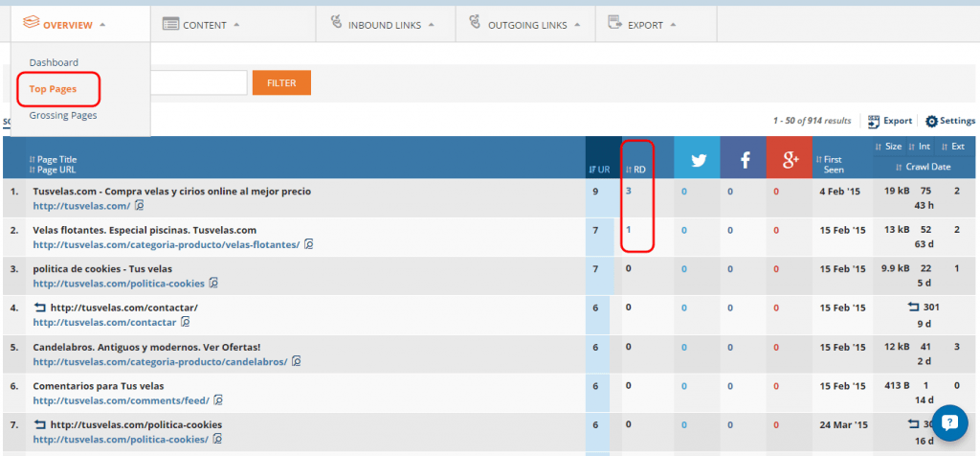Open the chat support bubble icon
980x456 pixels.
(x=951, y=423)
